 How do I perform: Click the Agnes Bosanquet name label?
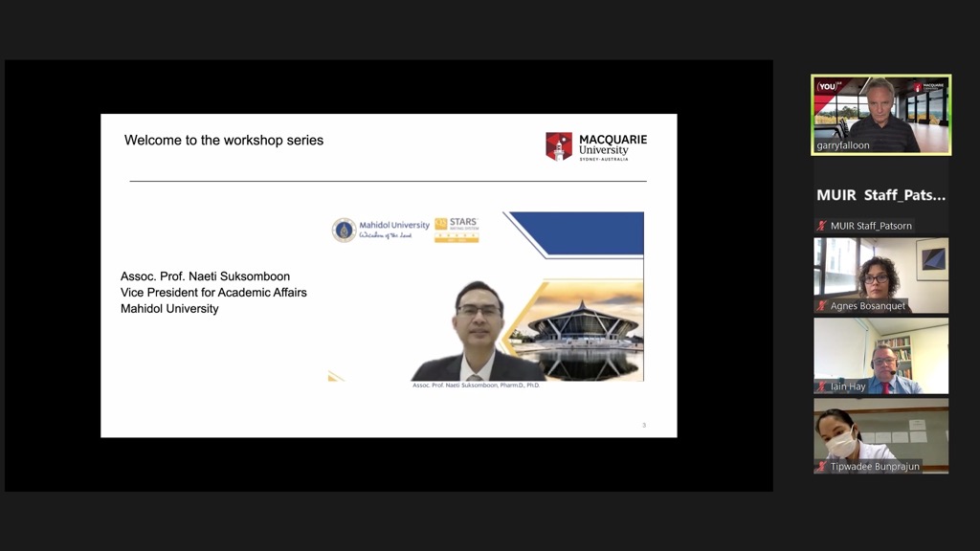point(869,306)
